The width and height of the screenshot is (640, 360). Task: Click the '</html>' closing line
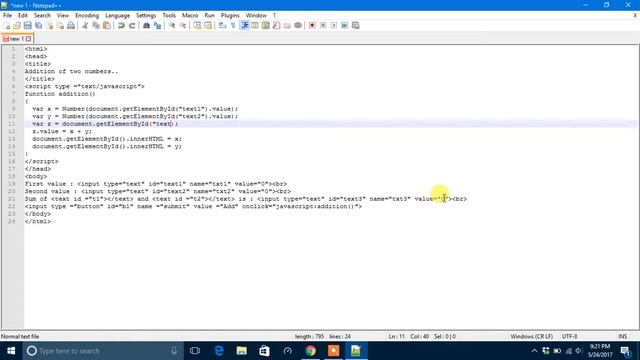[38, 221]
